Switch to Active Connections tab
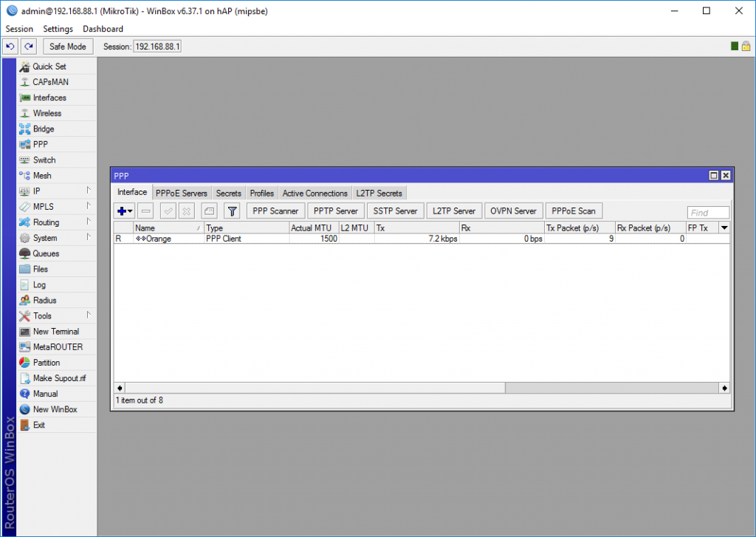The height and width of the screenshot is (537, 756). 315,194
